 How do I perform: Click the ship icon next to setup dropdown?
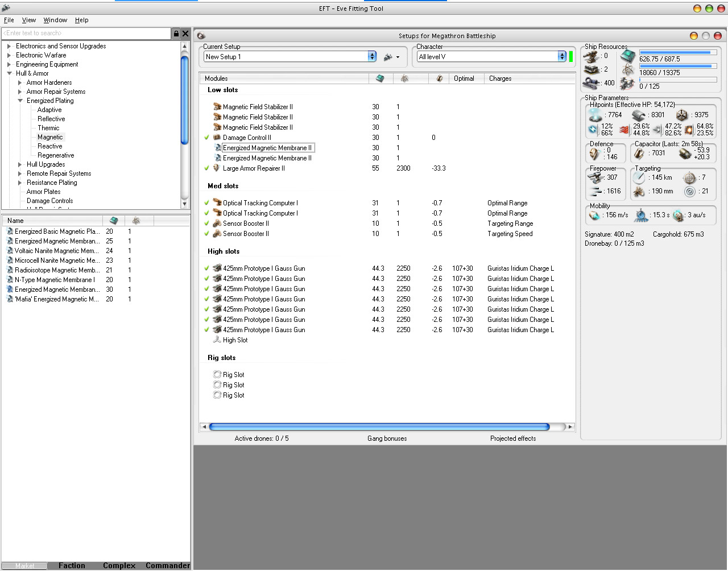click(x=388, y=57)
